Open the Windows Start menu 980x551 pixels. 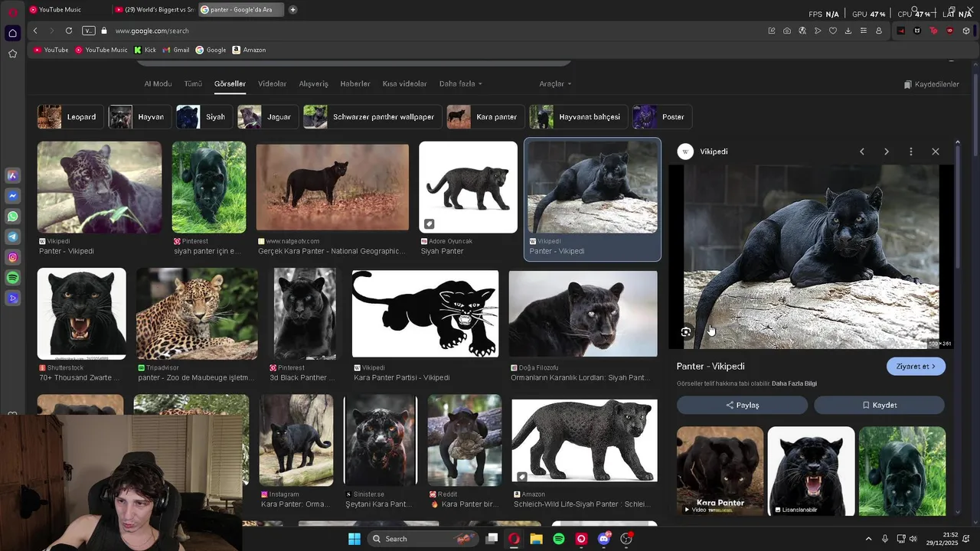[354, 539]
